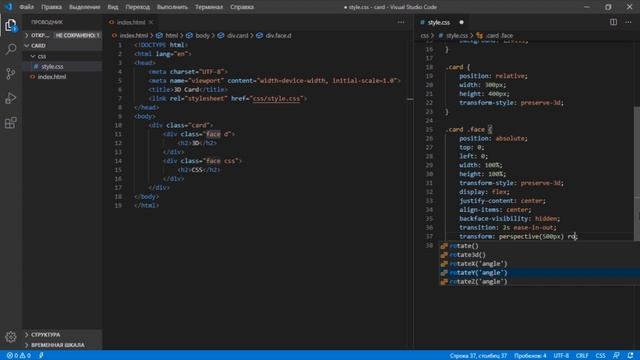
Task: Choose rotateY('angle') autocomplete suggestion
Action: coord(539,273)
